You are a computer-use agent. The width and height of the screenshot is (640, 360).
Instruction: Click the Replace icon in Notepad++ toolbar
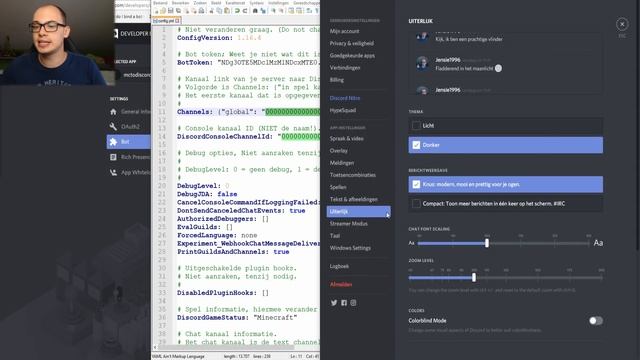click(x=263, y=11)
